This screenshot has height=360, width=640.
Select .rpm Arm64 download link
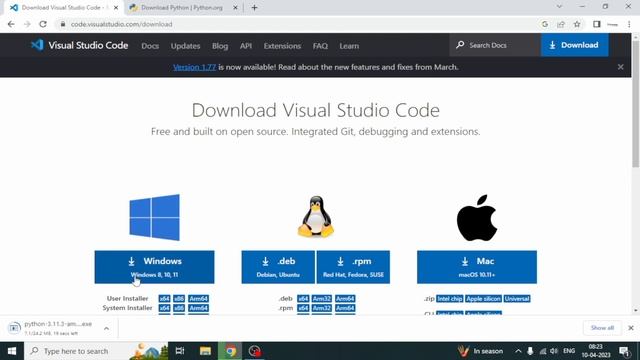tap(345, 308)
